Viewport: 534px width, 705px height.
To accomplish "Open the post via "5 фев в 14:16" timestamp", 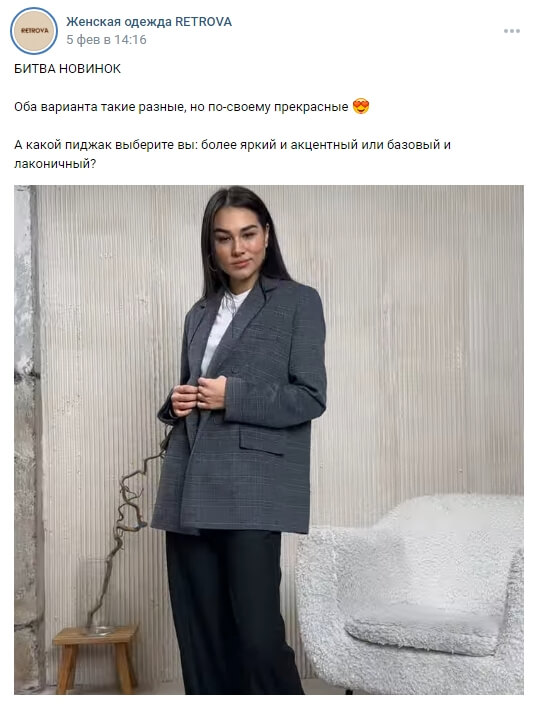I will 107,40.
